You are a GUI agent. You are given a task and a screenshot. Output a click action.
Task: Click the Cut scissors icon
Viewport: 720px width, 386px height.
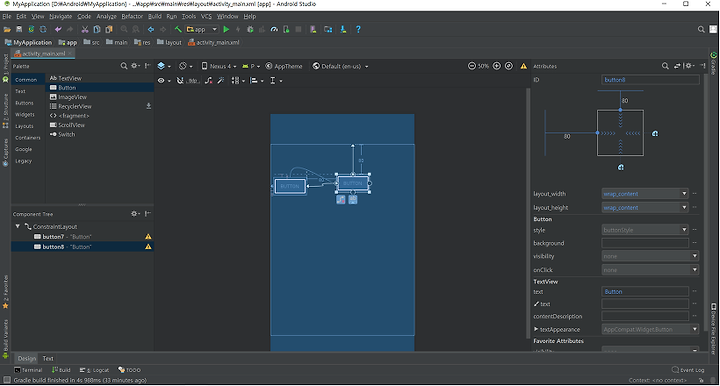click(x=85, y=29)
